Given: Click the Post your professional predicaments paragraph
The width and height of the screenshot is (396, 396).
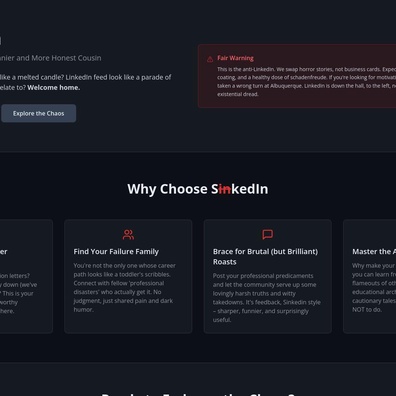Looking at the screenshot, I should 267,298.
